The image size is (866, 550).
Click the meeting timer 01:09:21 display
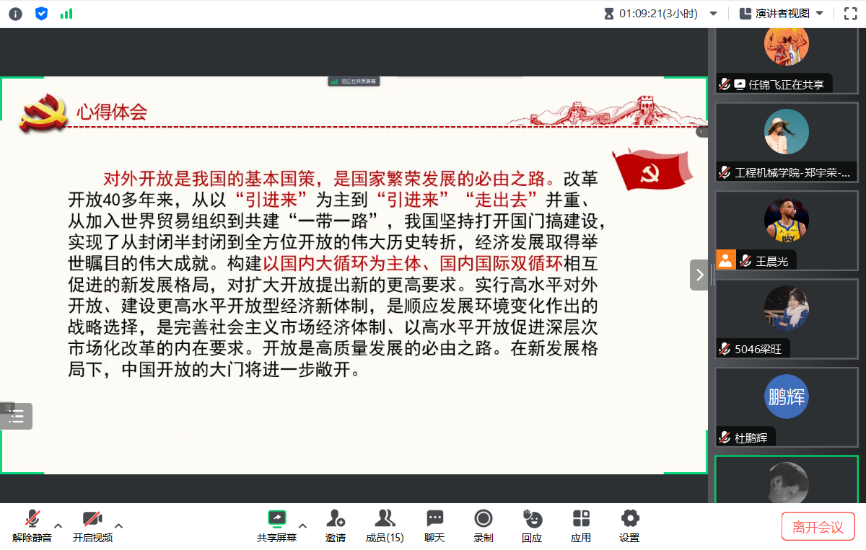(657, 13)
